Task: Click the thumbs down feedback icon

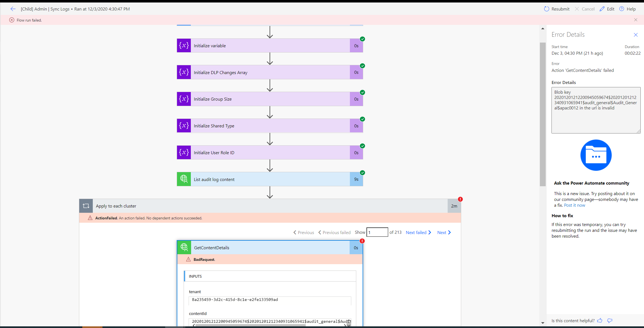Action: [610, 321]
